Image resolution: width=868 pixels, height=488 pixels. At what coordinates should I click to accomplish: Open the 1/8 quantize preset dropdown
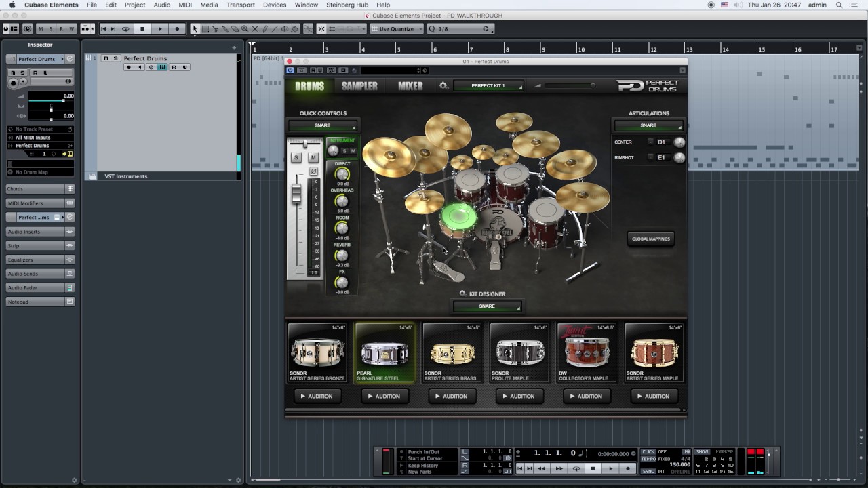click(460, 29)
